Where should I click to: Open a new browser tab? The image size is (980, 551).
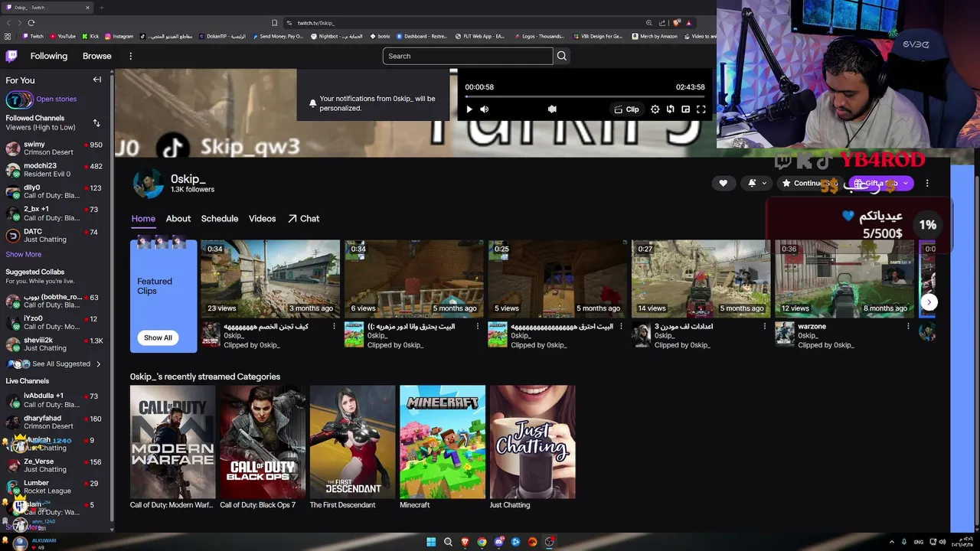tap(101, 8)
